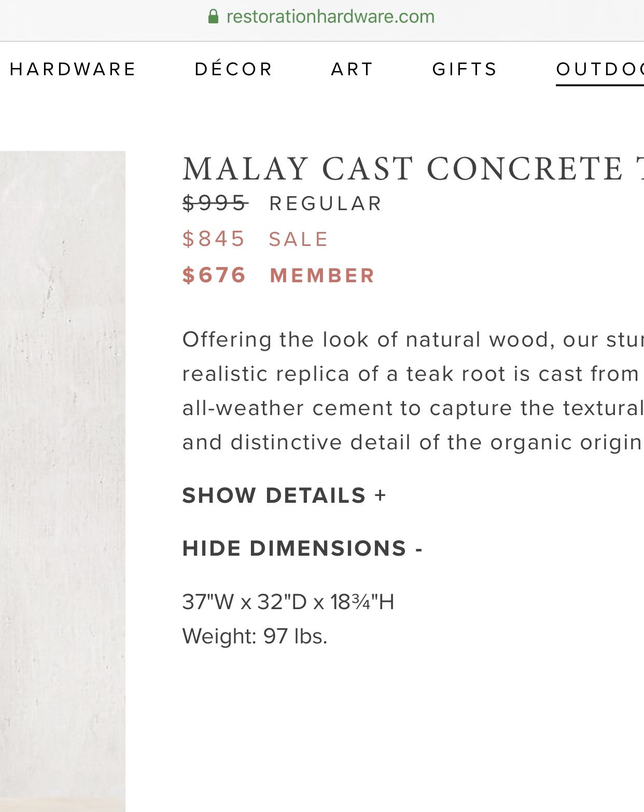This screenshot has height=812, width=644.
Task: Click the $845 sale price
Action: pyautogui.click(x=214, y=239)
